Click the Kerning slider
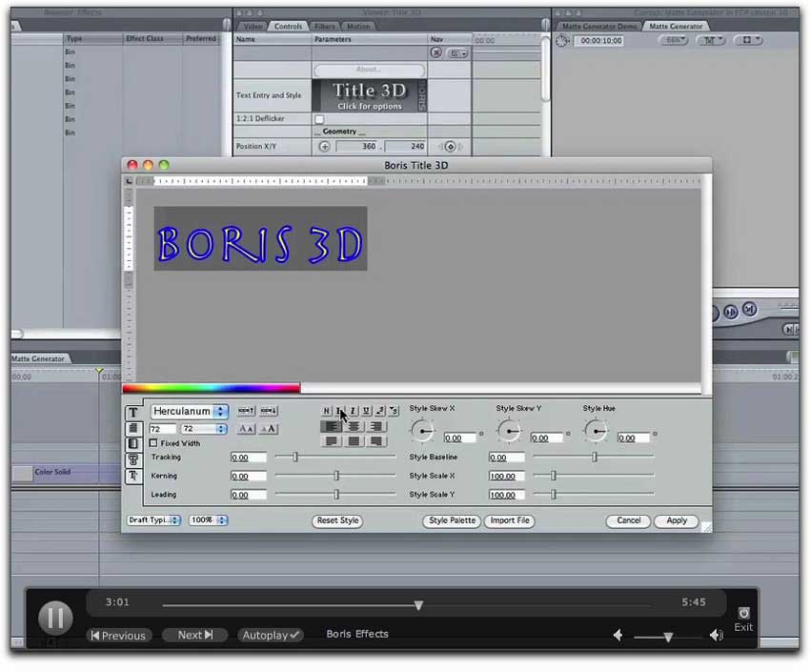The image size is (810, 672). pyautogui.click(x=335, y=476)
